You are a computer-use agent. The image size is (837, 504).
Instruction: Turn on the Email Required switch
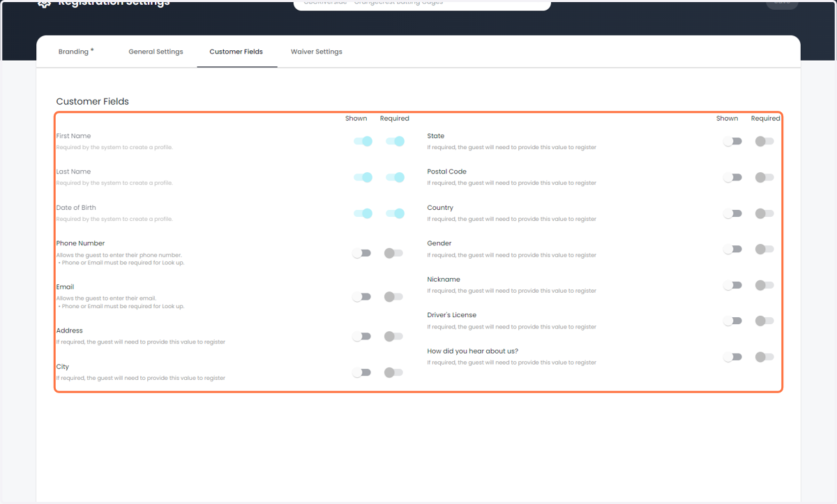click(x=393, y=297)
